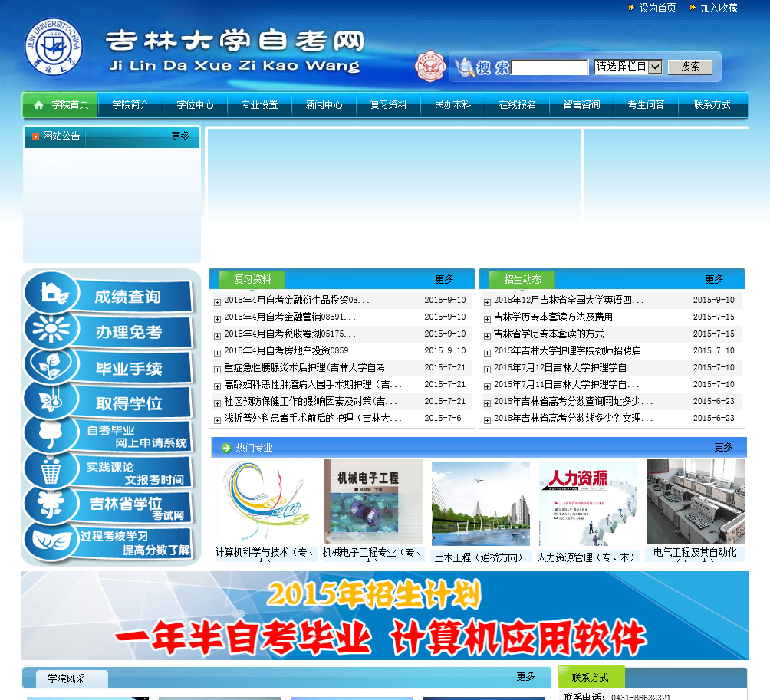Click 更多 in the 网站公告 panel
Image resolution: width=770 pixels, height=700 pixels.
(x=180, y=136)
